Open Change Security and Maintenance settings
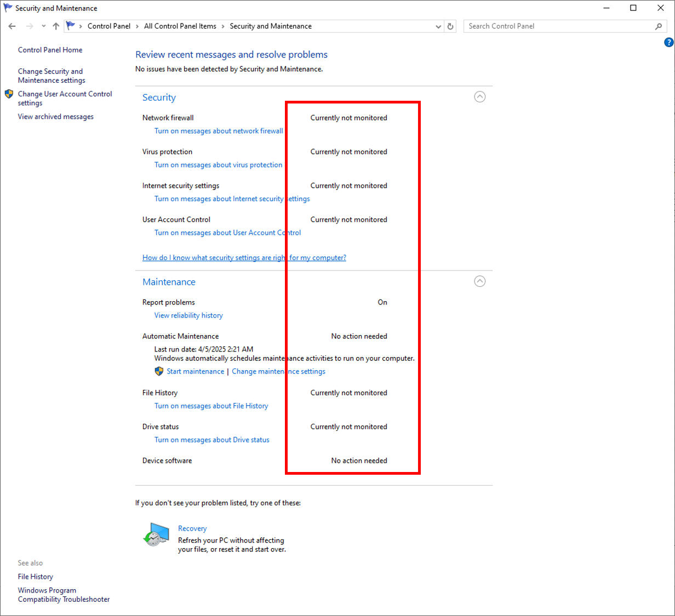This screenshot has height=616, width=675. click(52, 76)
